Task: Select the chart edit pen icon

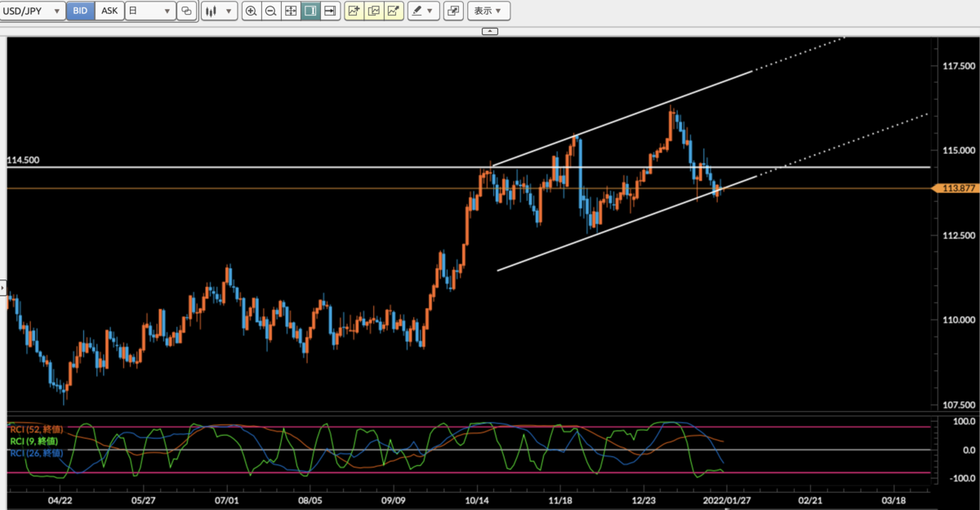Action: tap(394, 11)
